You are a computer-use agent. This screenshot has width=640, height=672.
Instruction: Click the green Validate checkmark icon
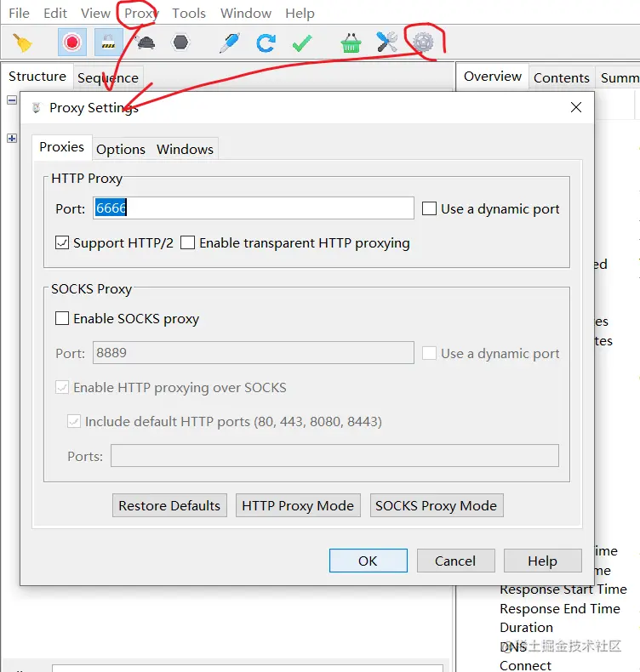(x=302, y=43)
